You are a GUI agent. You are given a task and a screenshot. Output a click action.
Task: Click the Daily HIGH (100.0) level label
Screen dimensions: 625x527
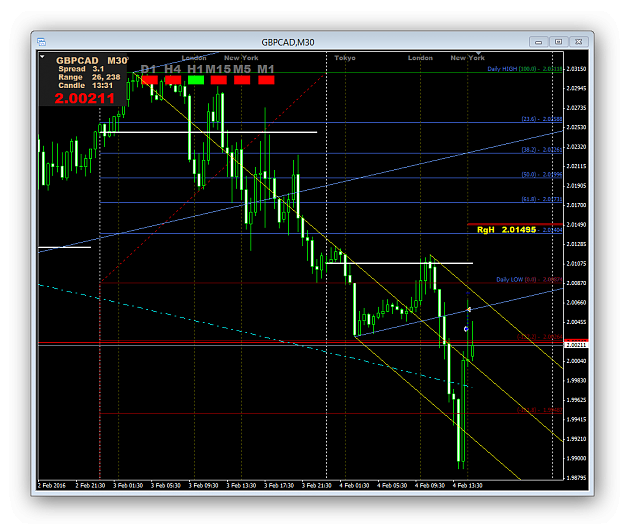click(x=525, y=69)
